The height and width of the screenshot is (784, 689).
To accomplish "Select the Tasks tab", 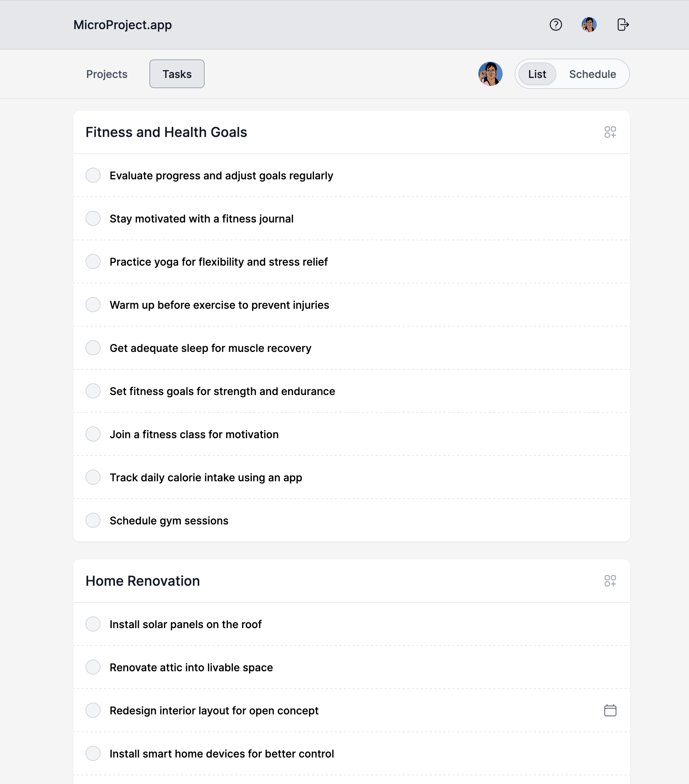I will pos(177,74).
